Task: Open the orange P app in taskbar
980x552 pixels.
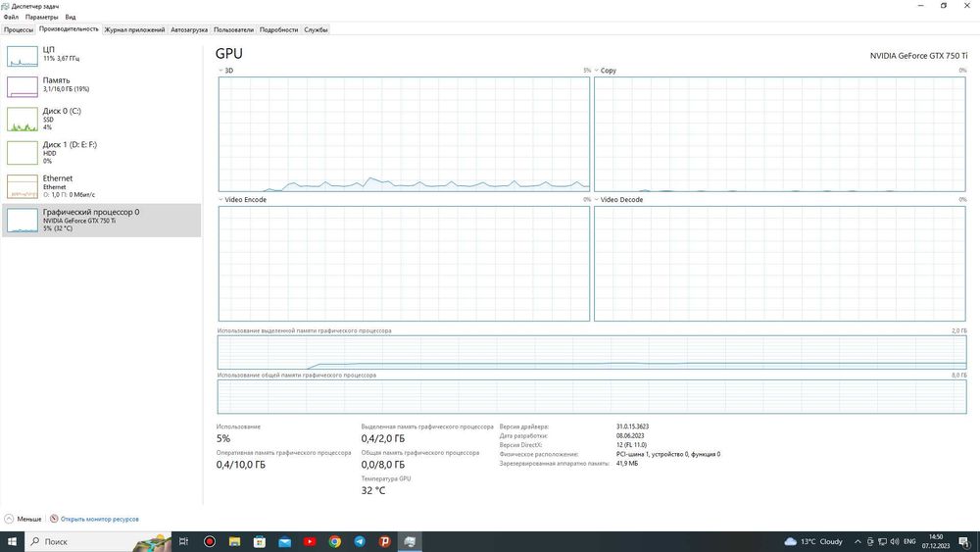Action: (x=385, y=541)
